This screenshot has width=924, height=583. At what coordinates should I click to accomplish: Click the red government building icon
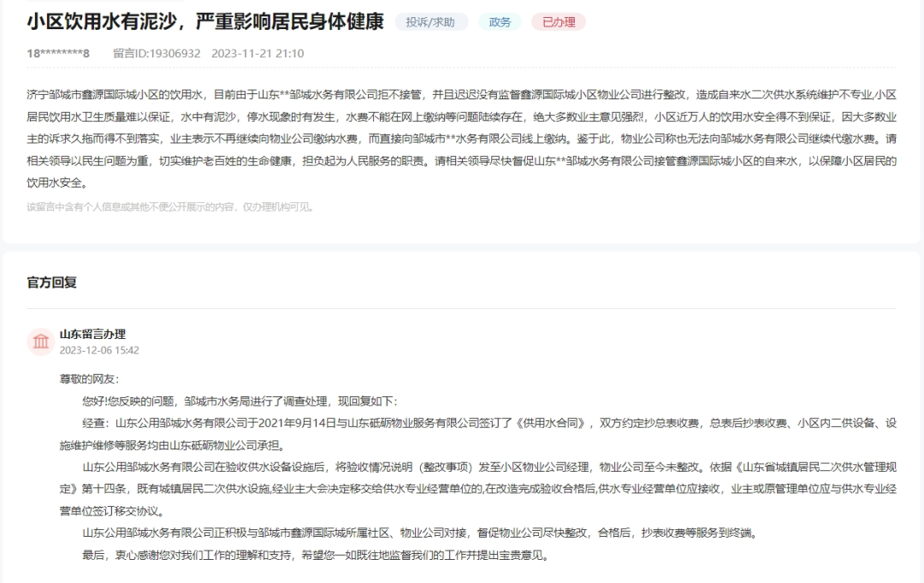click(x=42, y=341)
